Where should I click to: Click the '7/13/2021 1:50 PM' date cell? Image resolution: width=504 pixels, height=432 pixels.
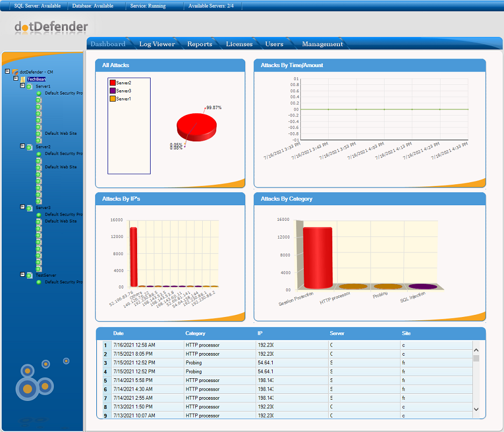point(147,407)
